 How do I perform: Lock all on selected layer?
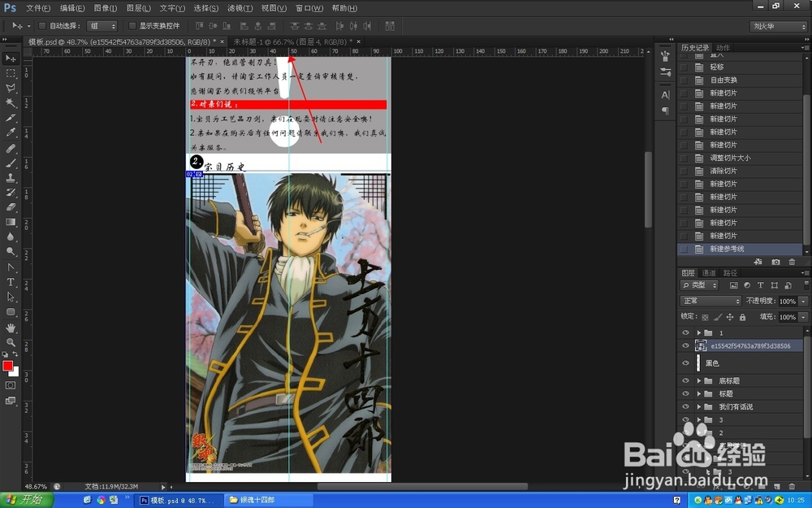pyautogui.click(x=743, y=317)
